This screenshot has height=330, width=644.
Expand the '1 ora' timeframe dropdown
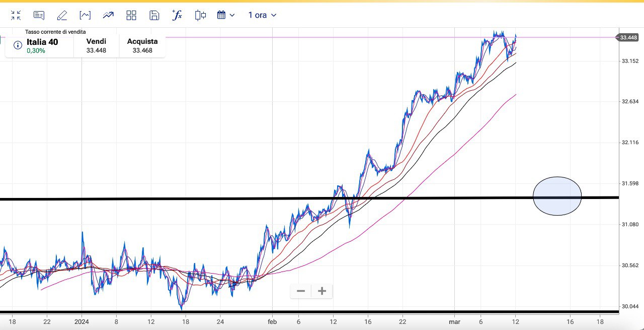click(262, 15)
